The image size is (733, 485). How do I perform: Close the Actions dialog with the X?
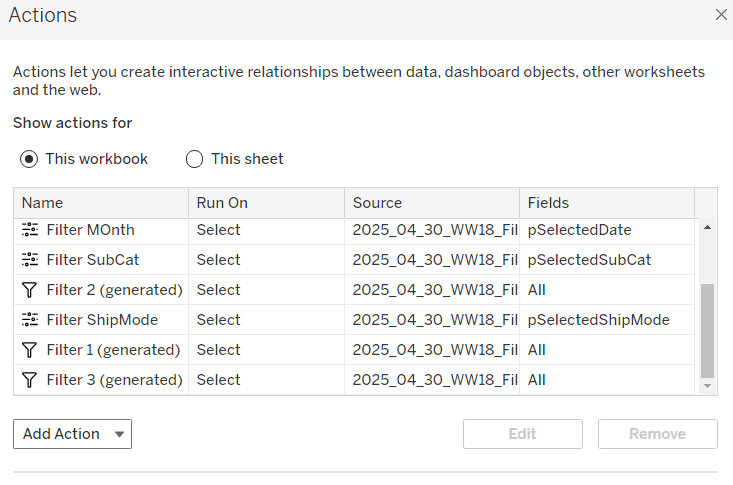tap(721, 14)
